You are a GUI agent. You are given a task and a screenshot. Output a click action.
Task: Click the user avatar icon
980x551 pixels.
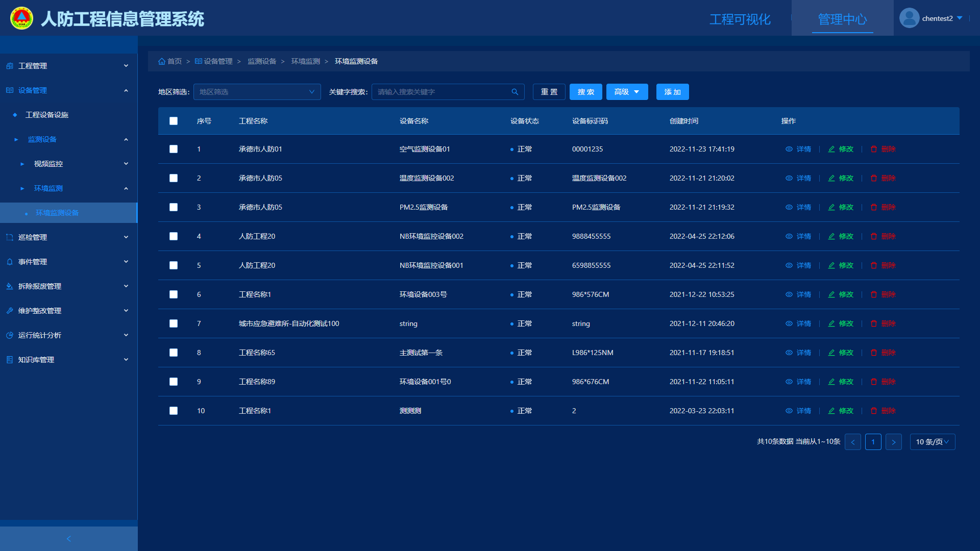(909, 18)
